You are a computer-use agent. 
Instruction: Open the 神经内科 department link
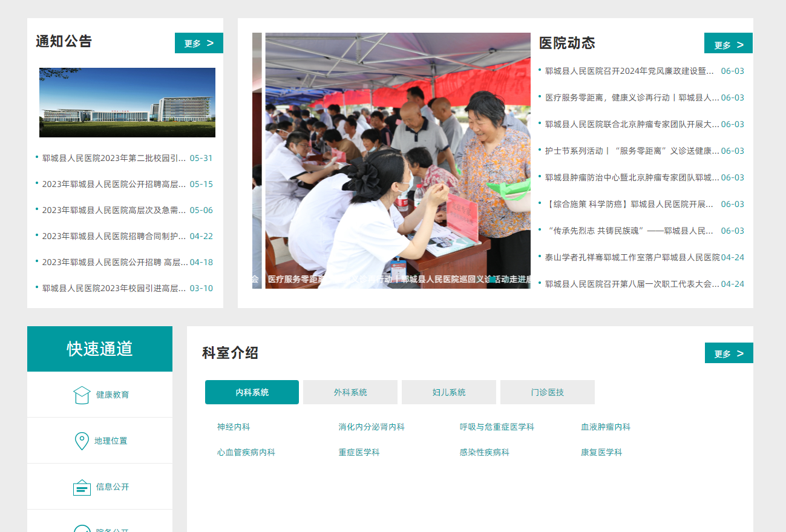[x=234, y=427]
